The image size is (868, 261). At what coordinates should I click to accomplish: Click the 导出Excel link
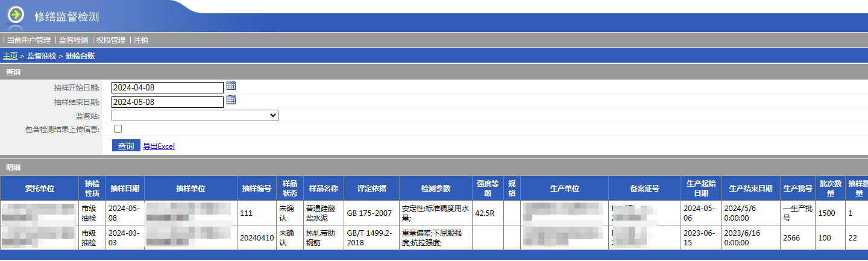coord(159,146)
